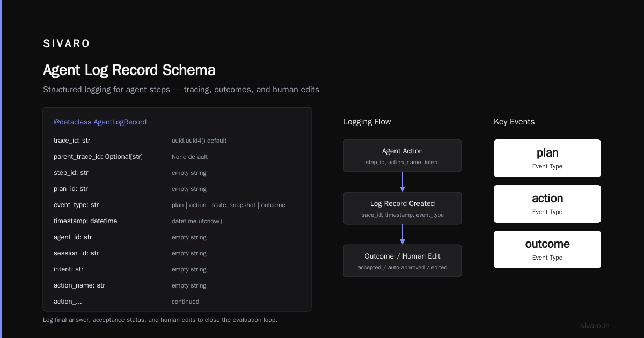Click the truncated action_... field
Image resolution: width=644 pixels, height=338 pixels.
tap(68, 302)
